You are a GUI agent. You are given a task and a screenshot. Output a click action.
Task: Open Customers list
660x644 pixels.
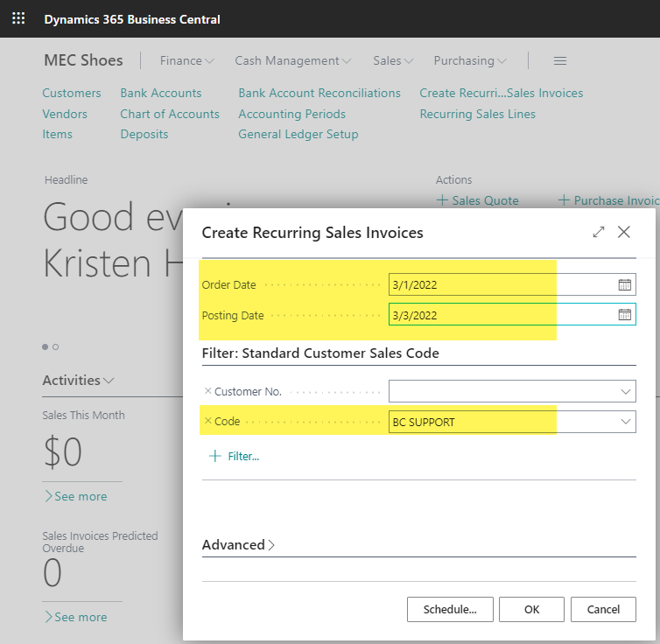click(x=72, y=93)
